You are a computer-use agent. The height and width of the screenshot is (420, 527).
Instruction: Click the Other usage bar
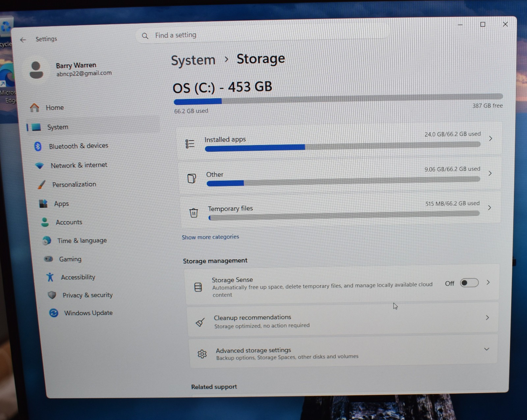(x=343, y=181)
